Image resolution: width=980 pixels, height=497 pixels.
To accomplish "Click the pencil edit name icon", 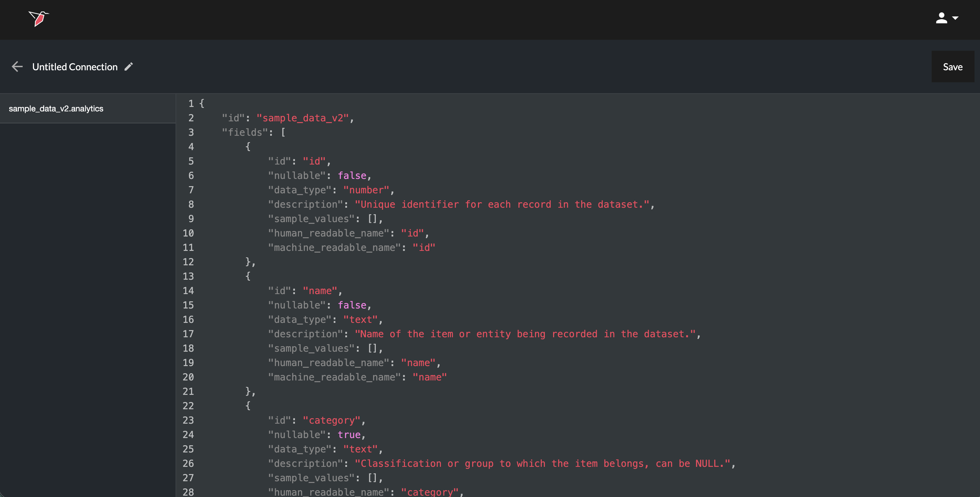I will 129,66.
